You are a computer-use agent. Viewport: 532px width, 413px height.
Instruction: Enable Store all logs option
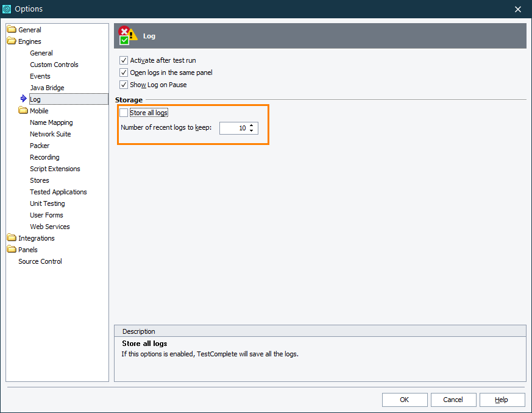124,113
